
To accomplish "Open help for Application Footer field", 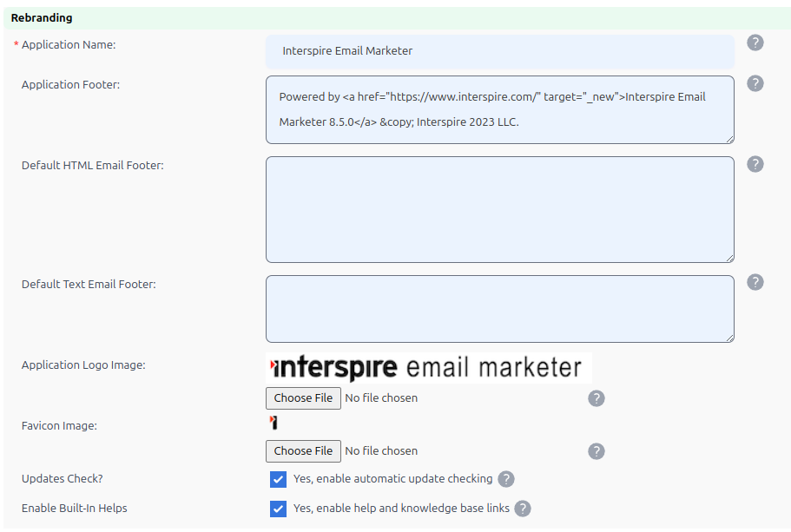I will pyautogui.click(x=755, y=83).
